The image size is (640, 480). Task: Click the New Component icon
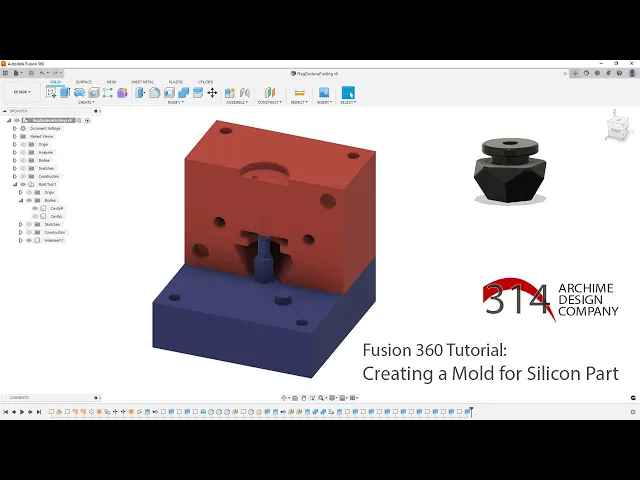230,93
